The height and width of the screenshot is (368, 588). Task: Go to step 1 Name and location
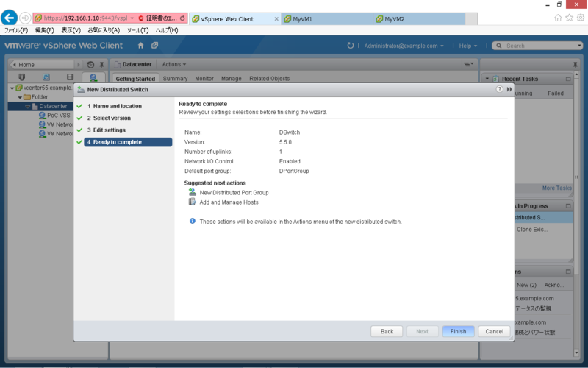[115, 106]
